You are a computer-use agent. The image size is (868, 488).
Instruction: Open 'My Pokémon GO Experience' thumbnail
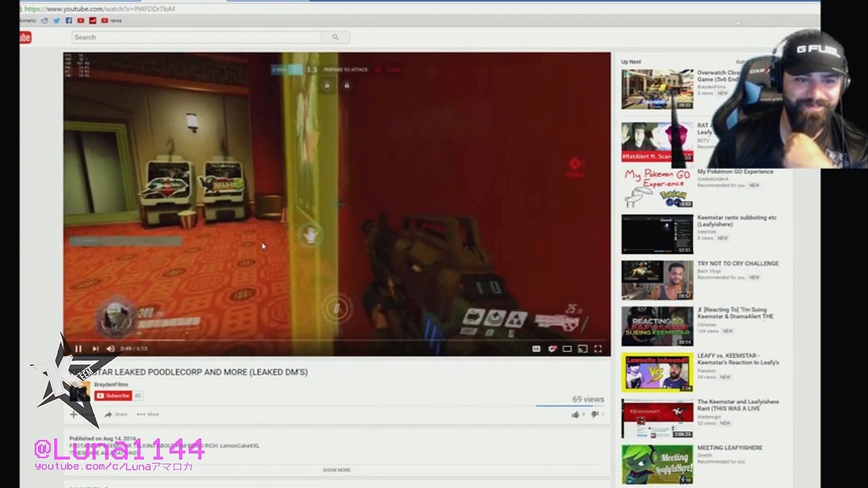[x=657, y=188]
